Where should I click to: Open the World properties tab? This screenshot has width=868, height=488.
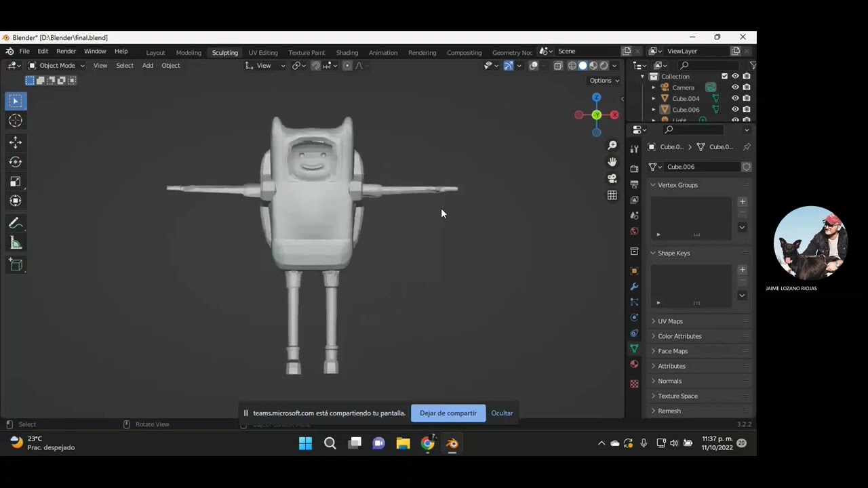pyautogui.click(x=634, y=231)
